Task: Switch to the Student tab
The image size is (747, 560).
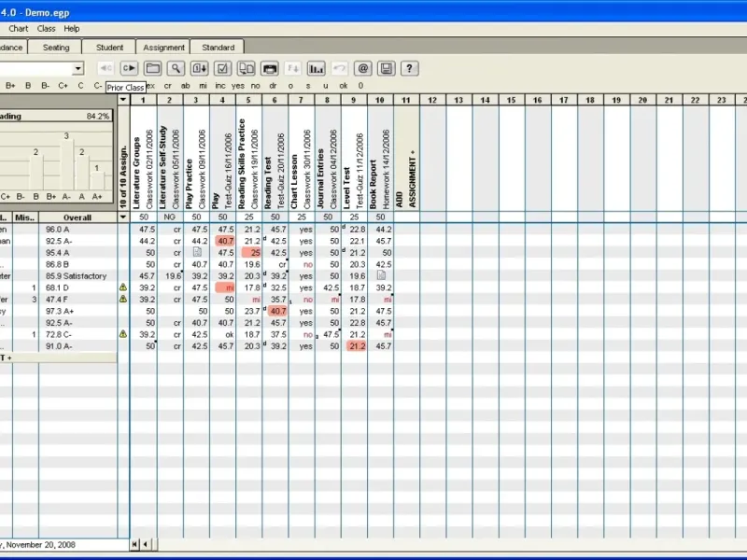Action: tap(109, 48)
